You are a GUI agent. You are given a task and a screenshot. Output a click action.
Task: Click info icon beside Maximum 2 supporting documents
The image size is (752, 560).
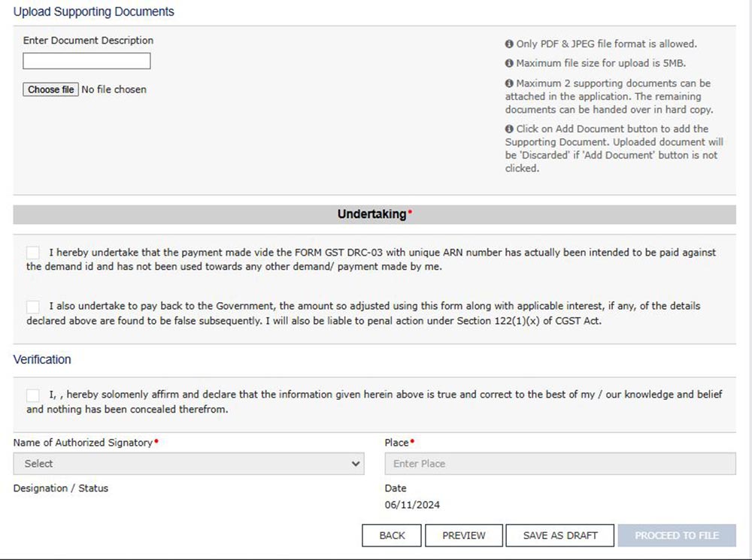(509, 83)
